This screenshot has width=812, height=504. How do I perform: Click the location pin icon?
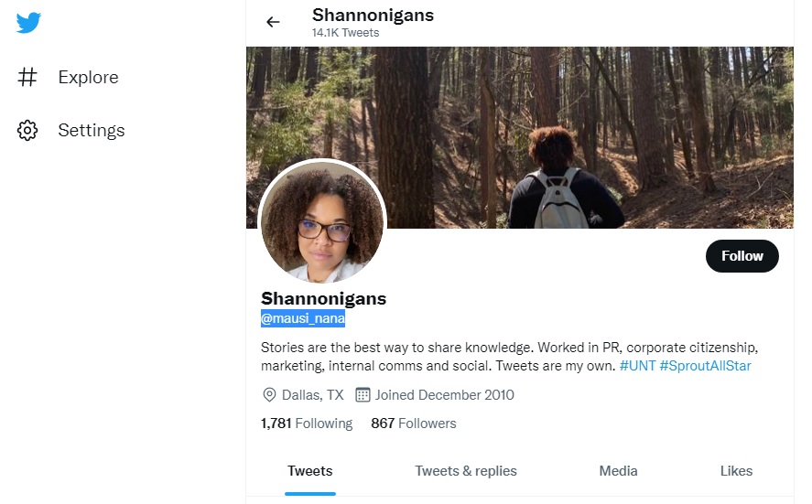click(269, 395)
